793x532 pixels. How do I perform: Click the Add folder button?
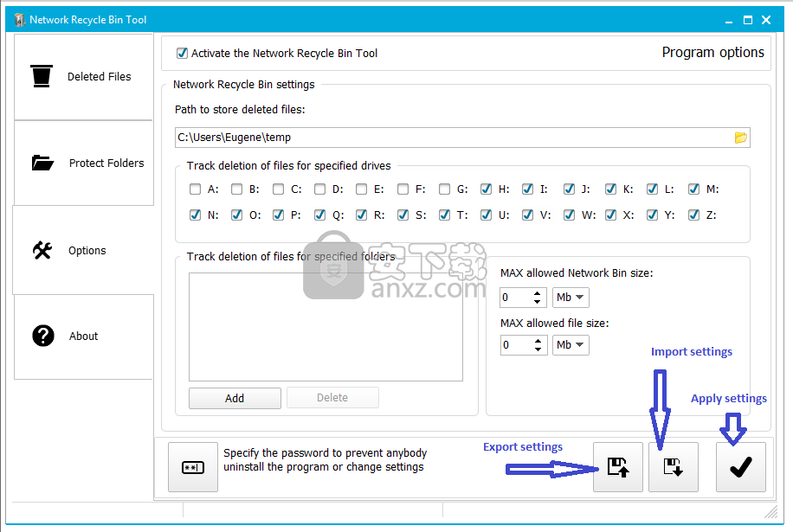tap(235, 398)
